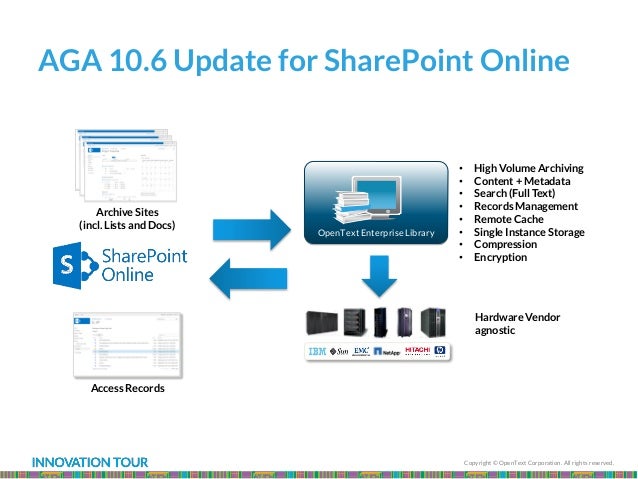Click the 'SharePoint Online' wordmark text
Screen dimensions: 638x479
pyautogui.click(x=144, y=265)
